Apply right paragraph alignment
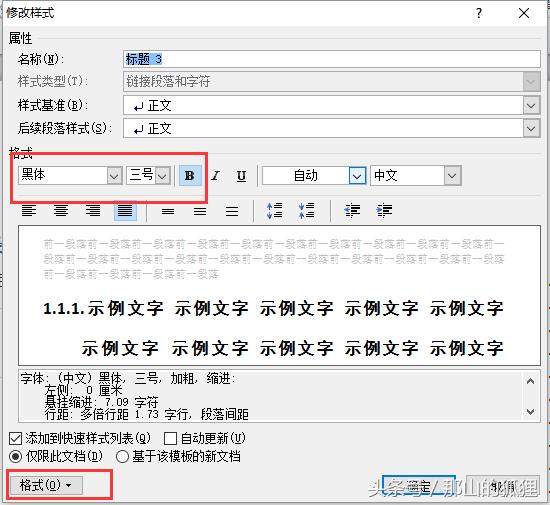The image size is (550, 505). [x=93, y=211]
